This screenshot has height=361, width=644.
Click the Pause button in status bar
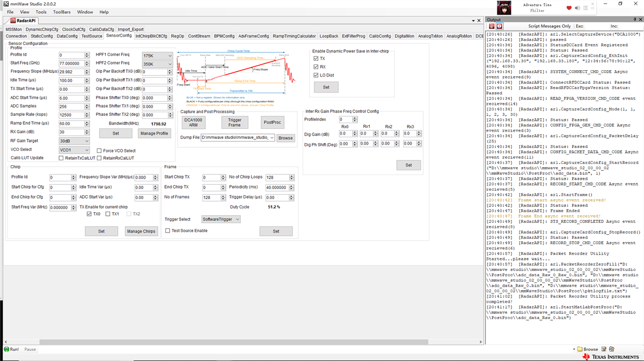tap(30, 349)
